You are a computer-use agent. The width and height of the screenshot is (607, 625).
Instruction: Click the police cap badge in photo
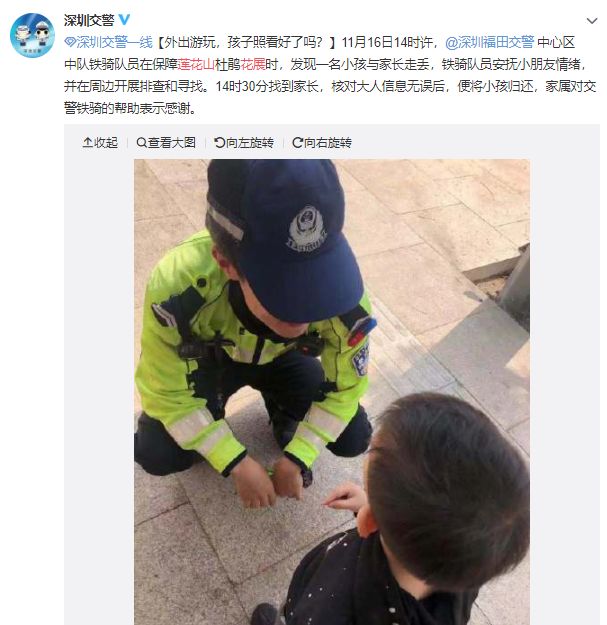coord(306,229)
